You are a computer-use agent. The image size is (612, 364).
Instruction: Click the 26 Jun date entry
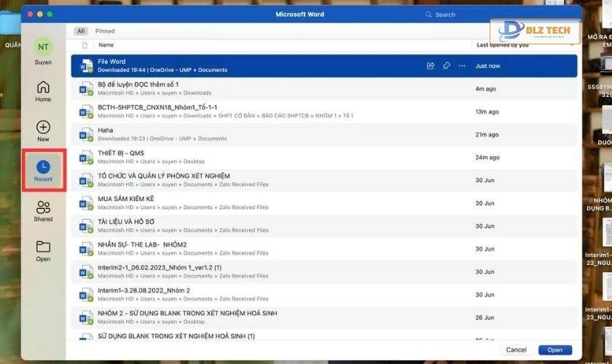484,317
